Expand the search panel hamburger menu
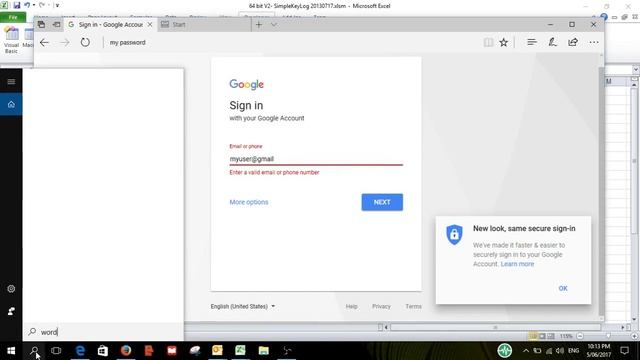The image size is (640, 360). (x=11, y=82)
